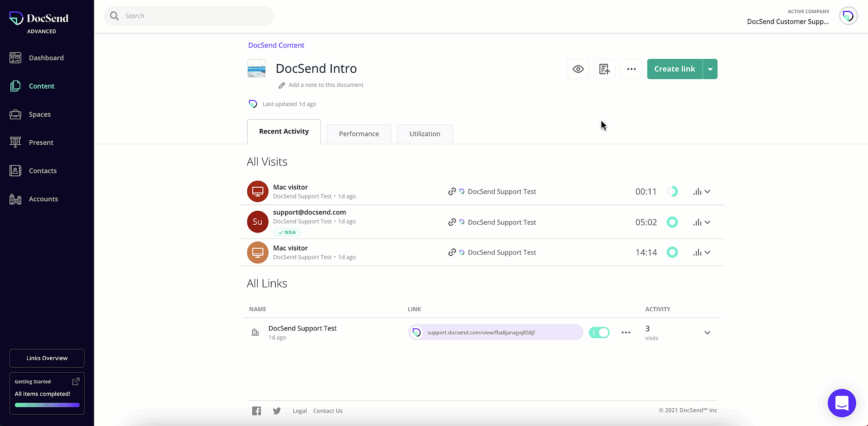Follow the DocSend Content breadcrumb link

[x=276, y=45]
